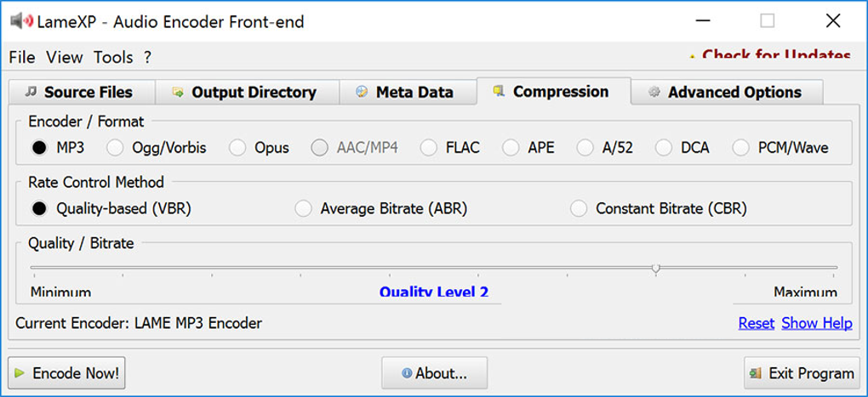Image resolution: width=868 pixels, height=397 pixels.
Task: Pick the Opus encoder radio button
Action: pyautogui.click(x=238, y=148)
